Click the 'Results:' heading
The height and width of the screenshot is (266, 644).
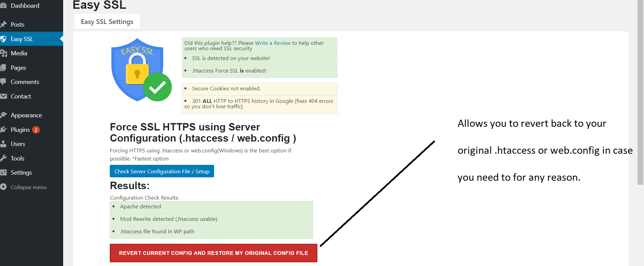coord(130,186)
